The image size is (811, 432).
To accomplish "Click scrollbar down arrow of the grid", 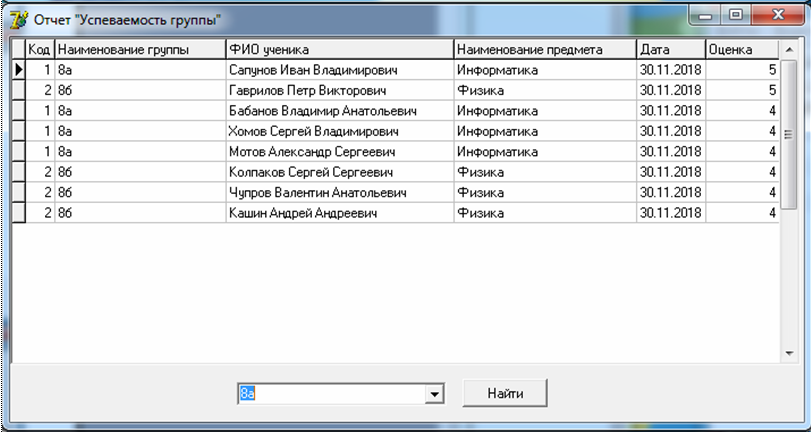I will [789, 353].
